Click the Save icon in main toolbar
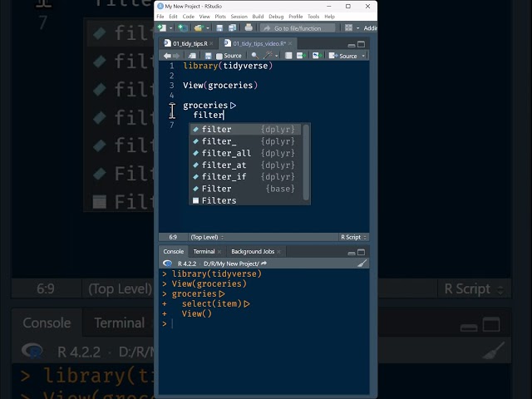The width and height of the screenshot is (532, 399). (x=219, y=28)
